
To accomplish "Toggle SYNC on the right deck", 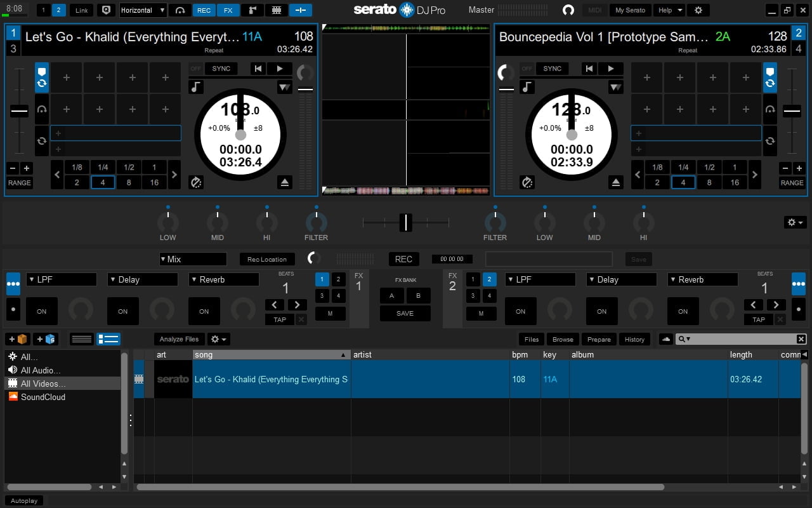I will [552, 69].
